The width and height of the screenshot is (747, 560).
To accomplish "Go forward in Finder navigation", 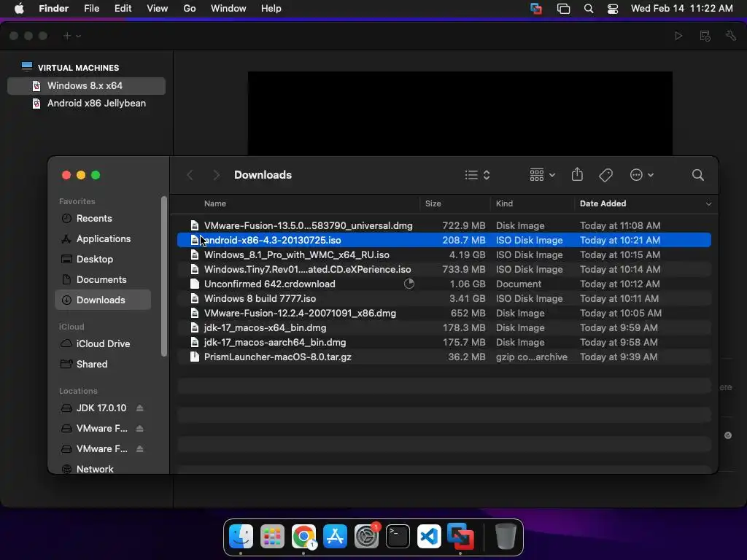I will click(216, 175).
